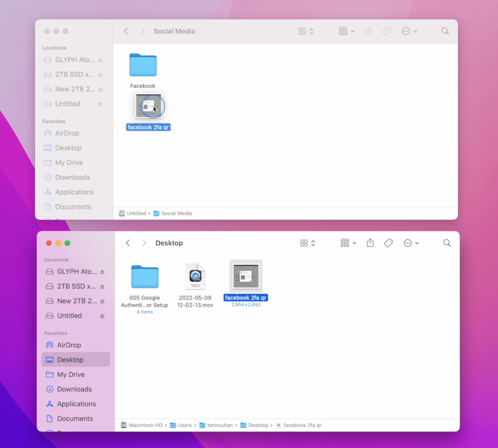The height and width of the screenshot is (448, 498).
Task: Click the Locations header in Social Media window
Action: [x=54, y=48]
